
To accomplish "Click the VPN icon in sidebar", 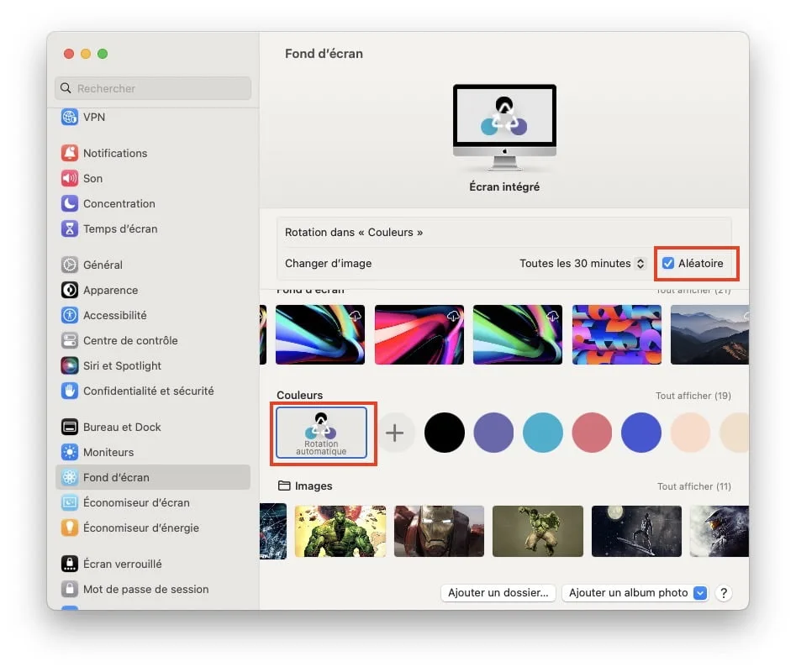I will coord(70,118).
